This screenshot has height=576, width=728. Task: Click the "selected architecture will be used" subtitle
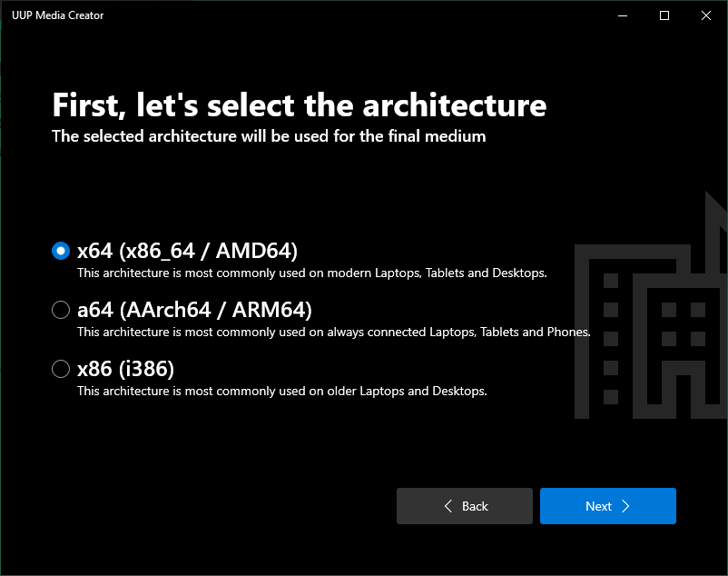tap(269, 136)
